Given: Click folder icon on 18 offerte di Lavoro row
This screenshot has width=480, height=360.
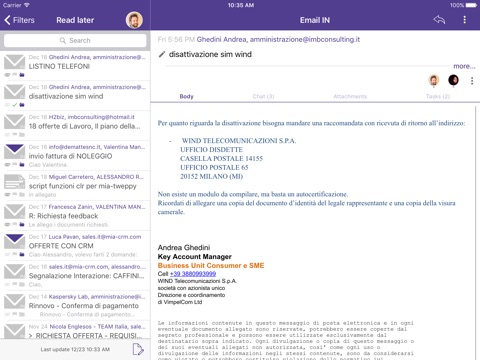Looking at the screenshot, I should pos(22,135).
